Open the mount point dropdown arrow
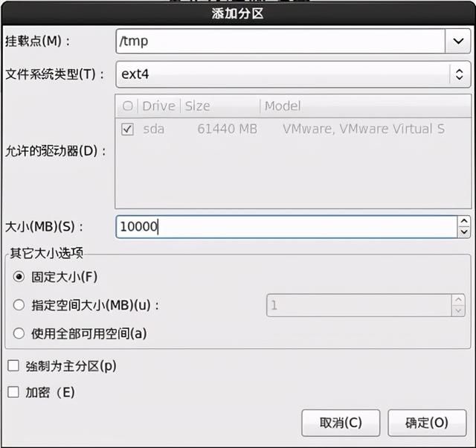Viewport: 476px width, 448px height. coord(458,41)
